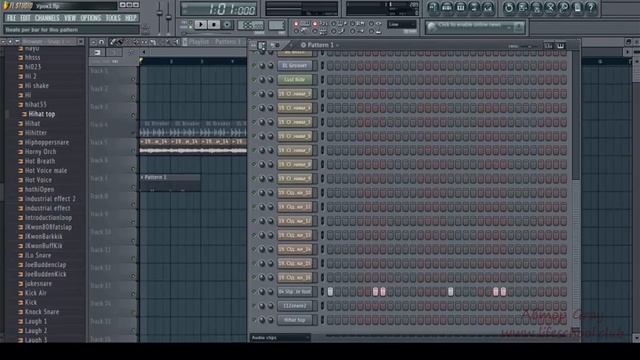Viewport: 640px width, 360px height.
Task: Click the project info sheet icon
Action: [577, 7]
